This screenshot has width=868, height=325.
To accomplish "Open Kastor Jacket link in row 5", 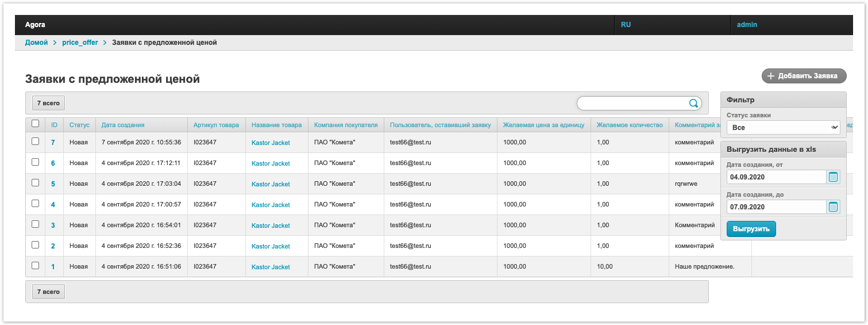I will 271,184.
